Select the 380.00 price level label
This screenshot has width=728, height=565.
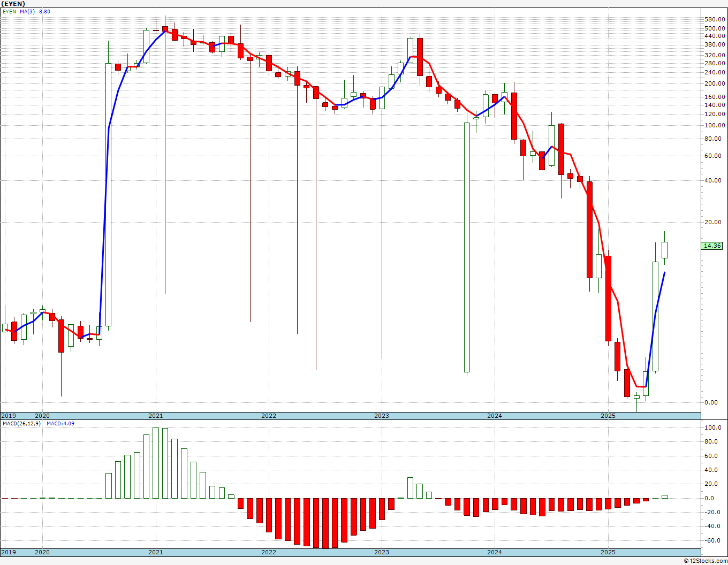pos(715,44)
